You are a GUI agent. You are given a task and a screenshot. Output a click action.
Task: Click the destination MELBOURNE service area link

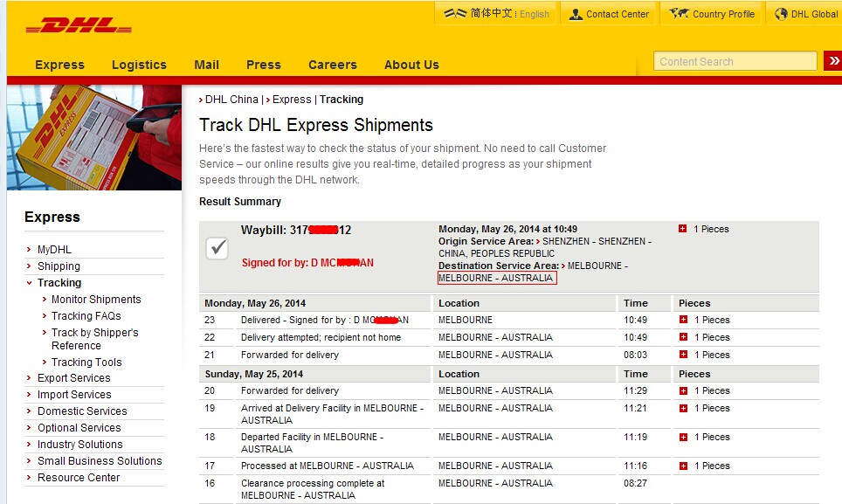533,272
